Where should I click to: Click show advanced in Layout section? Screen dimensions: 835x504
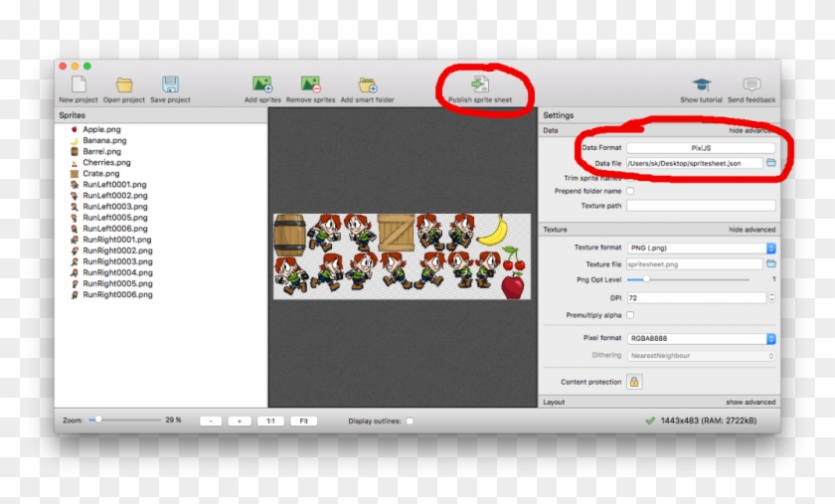(x=751, y=403)
